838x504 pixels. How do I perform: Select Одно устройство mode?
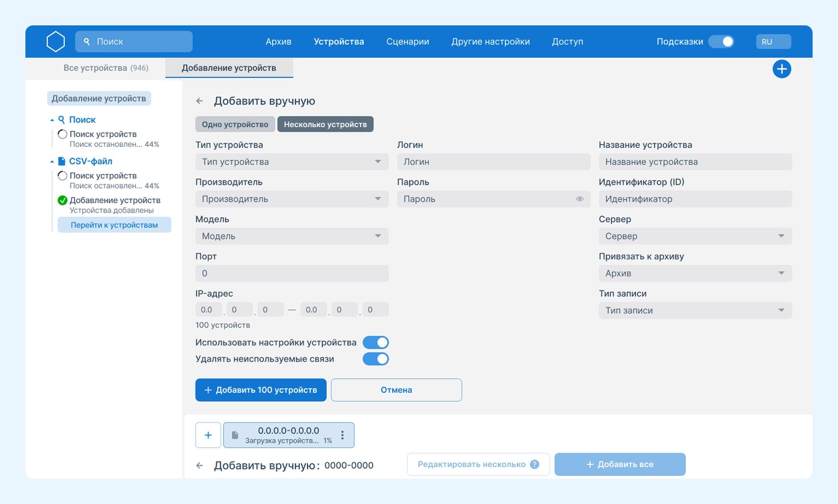pos(235,124)
